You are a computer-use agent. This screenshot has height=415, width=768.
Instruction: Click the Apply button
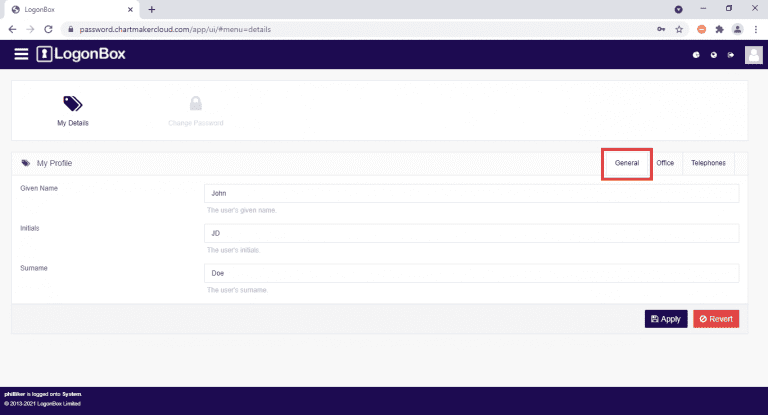665,319
